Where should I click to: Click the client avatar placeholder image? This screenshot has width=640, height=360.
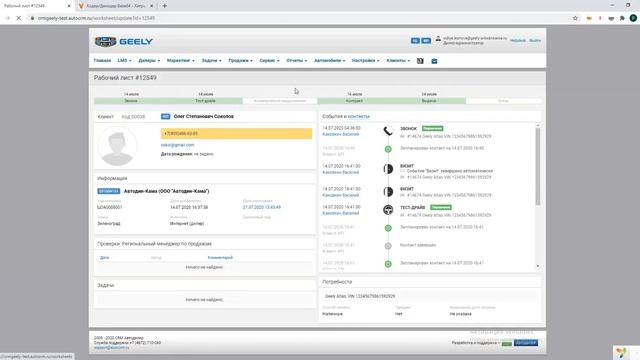click(117, 146)
